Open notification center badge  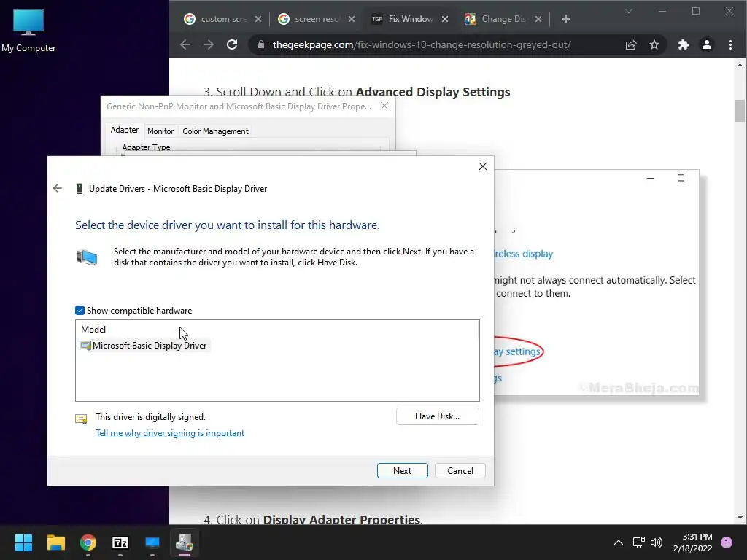[x=727, y=542]
